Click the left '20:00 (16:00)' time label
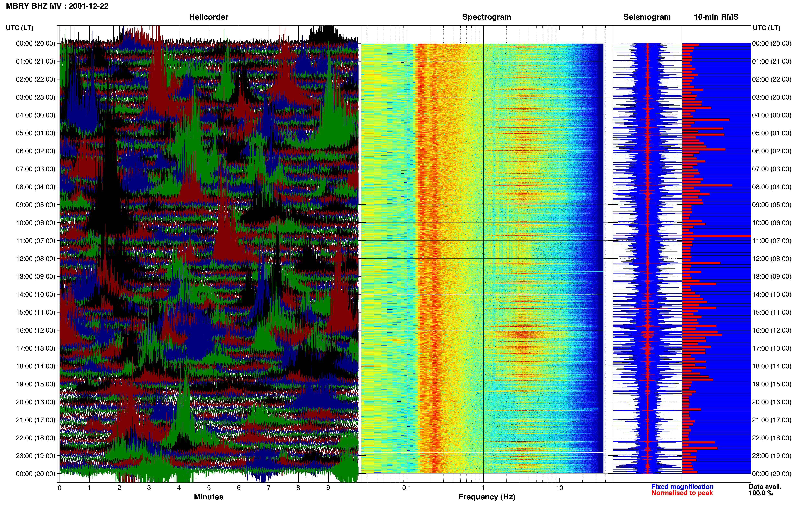Image resolution: width=812 pixels, height=508 pixels. [x=36, y=402]
